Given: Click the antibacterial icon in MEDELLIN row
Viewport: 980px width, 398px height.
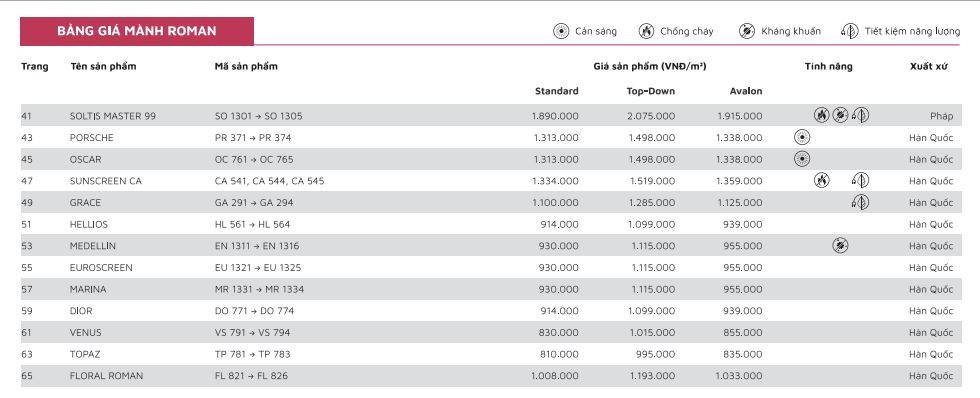Looking at the screenshot, I should (841, 246).
